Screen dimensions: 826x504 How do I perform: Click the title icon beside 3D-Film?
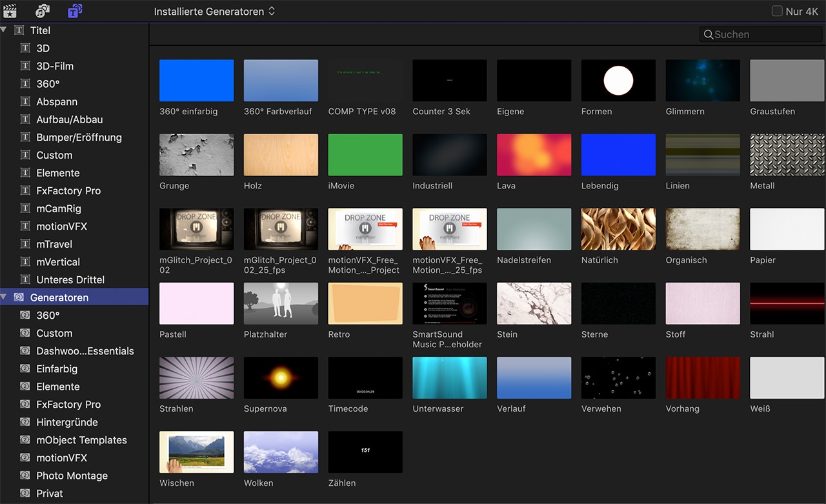point(25,66)
